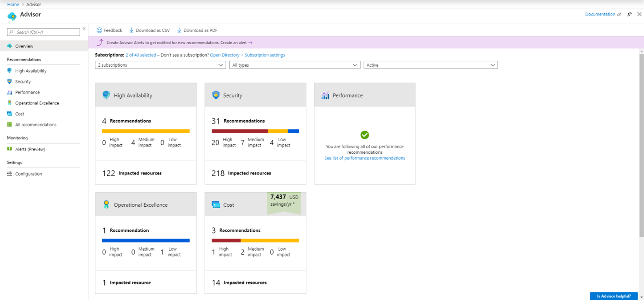Click the Feedback smiley icon
The image size is (644, 300).
[99, 30]
